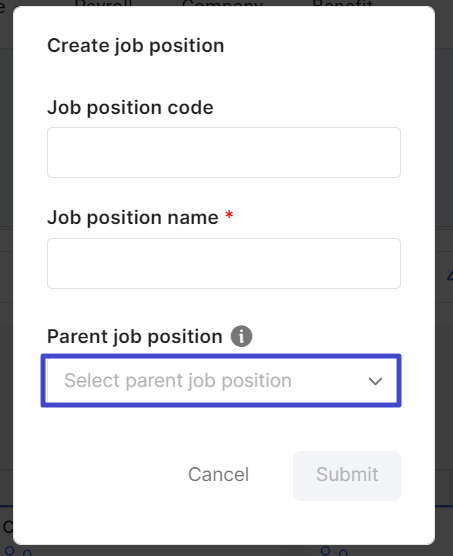This screenshot has width=453, height=556.
Task: Click the small circle icon below the dialog's bottom-left corner
Action: (10, 551)
